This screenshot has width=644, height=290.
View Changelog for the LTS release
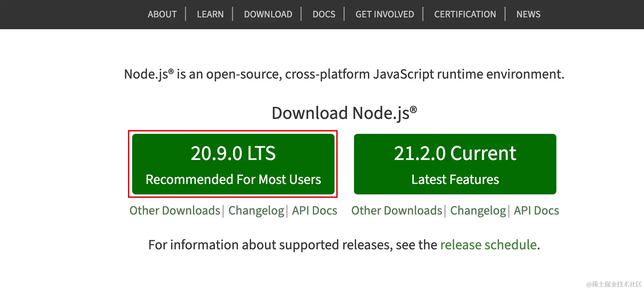256,211
